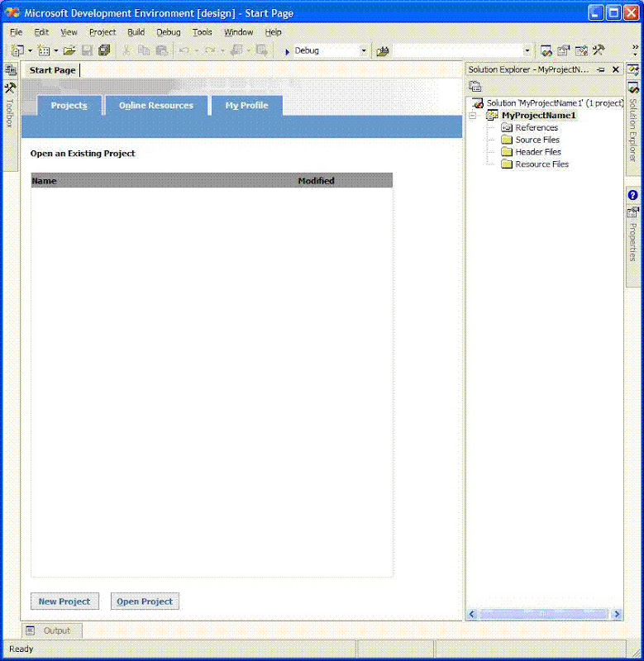The height and width of the screenshot is (661, 644).
Task: Open the Debug menu
Action: coord(169,32)
